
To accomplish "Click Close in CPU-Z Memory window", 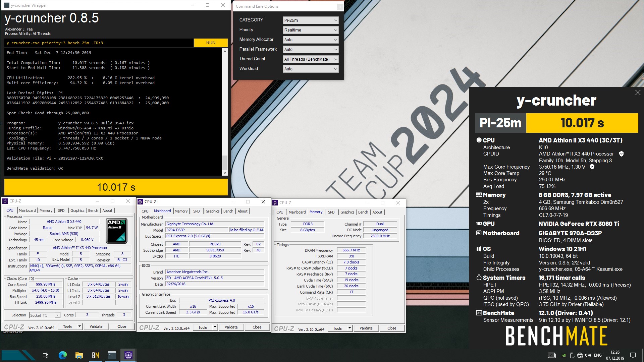I will tap(392, 328).
